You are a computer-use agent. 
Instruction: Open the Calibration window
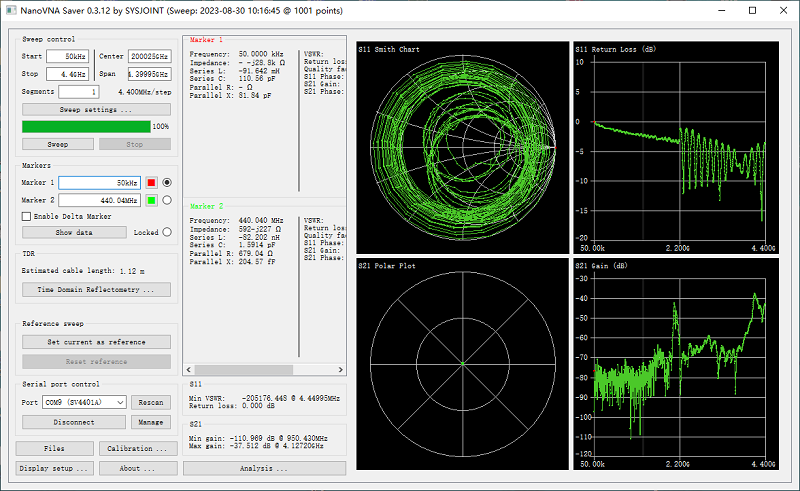(x=136, y=448)
